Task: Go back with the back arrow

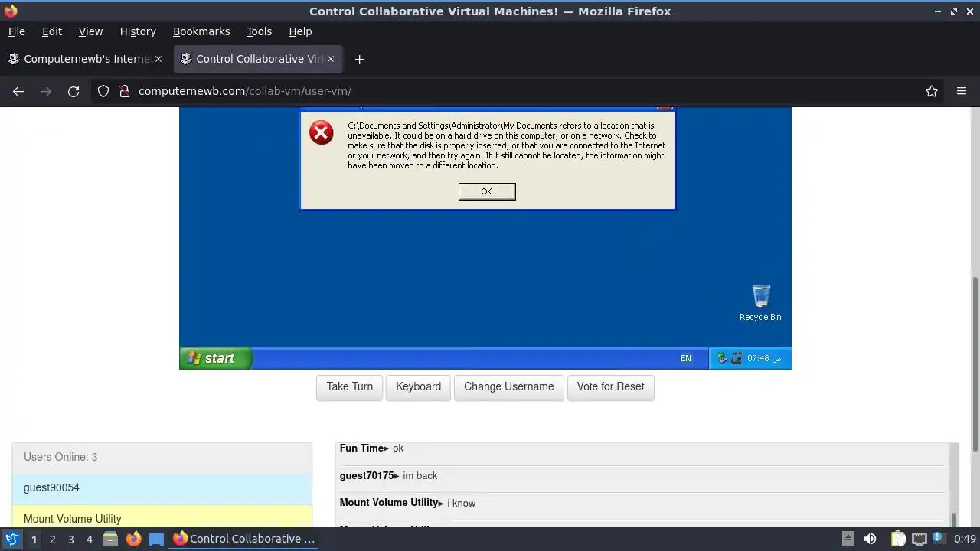Action: click(18, 91)
